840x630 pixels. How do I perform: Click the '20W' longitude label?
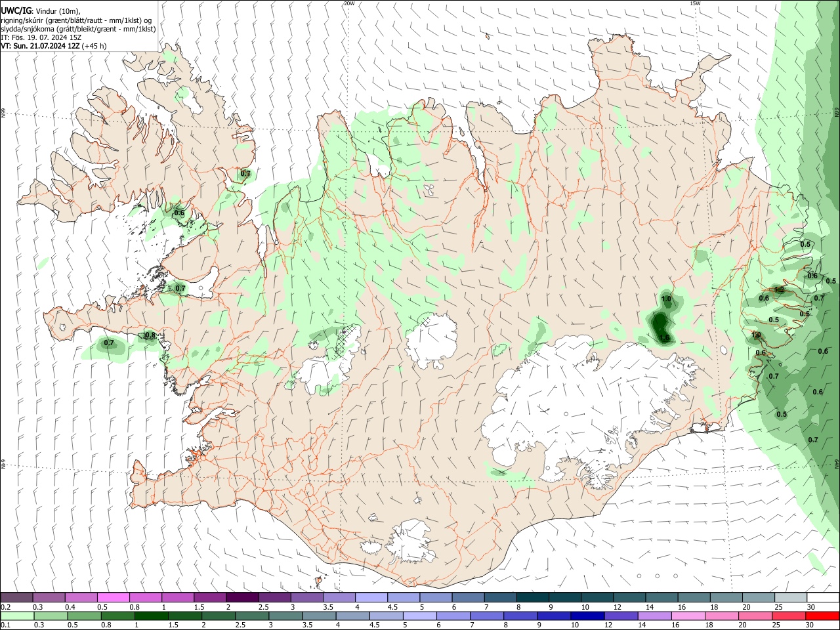pyautogui.click(x=349, y=3)
